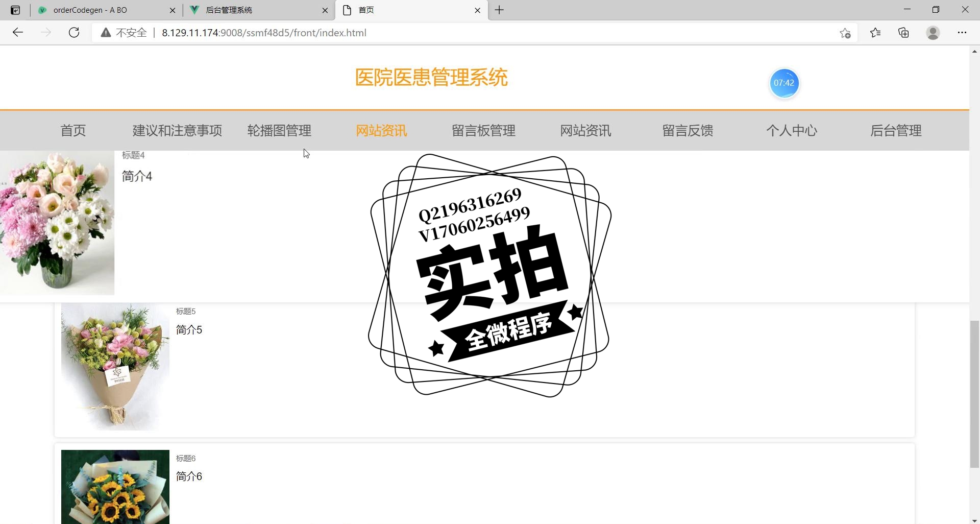The width and height of the screenshot is (980, 524).
Task: Click the 标题5 news title
Action: click(186, 311)
